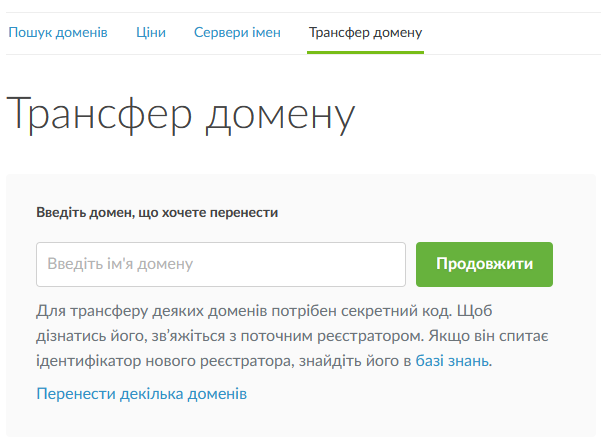Click the label Введіть домен, що хочете перенести
The width and height of the screenshot is (601, 447).
point(157,212)
